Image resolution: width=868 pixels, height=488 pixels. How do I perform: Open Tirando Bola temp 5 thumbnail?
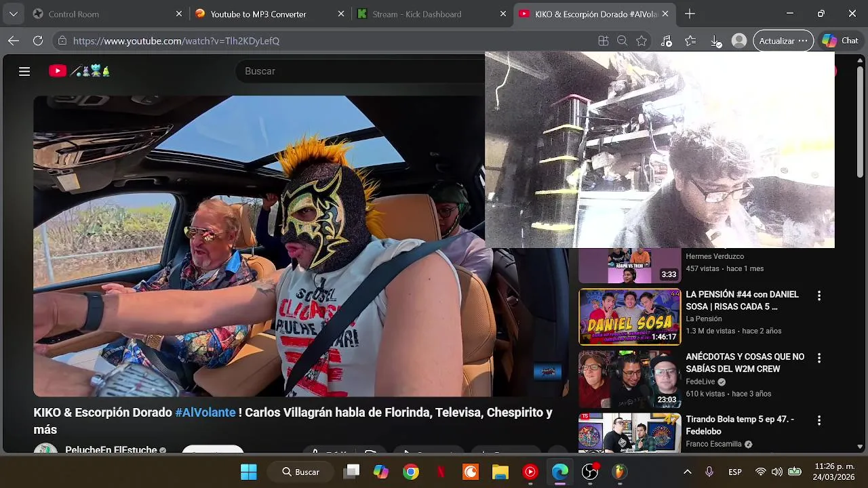(629, 433)
